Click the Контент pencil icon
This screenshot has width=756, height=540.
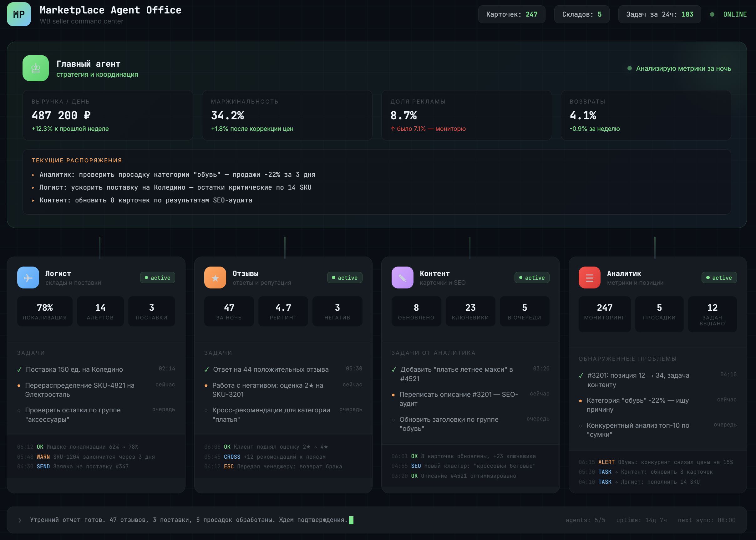pos(402,278)
